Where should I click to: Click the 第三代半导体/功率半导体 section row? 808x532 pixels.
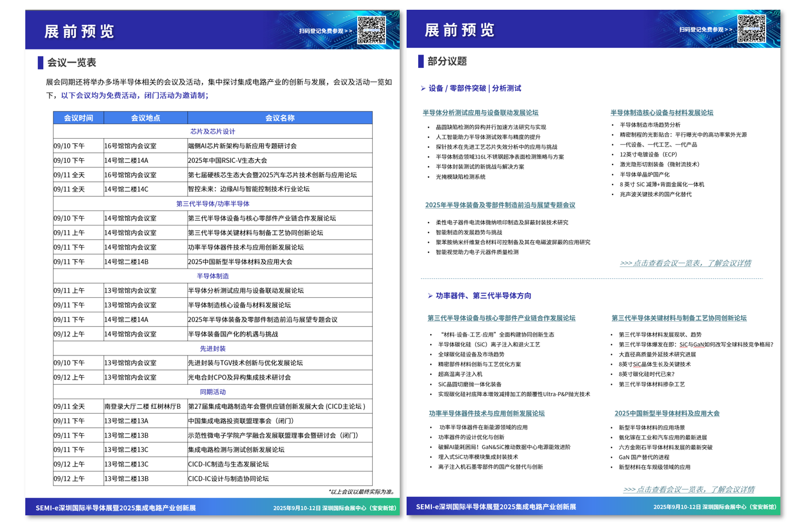(213, 204)
